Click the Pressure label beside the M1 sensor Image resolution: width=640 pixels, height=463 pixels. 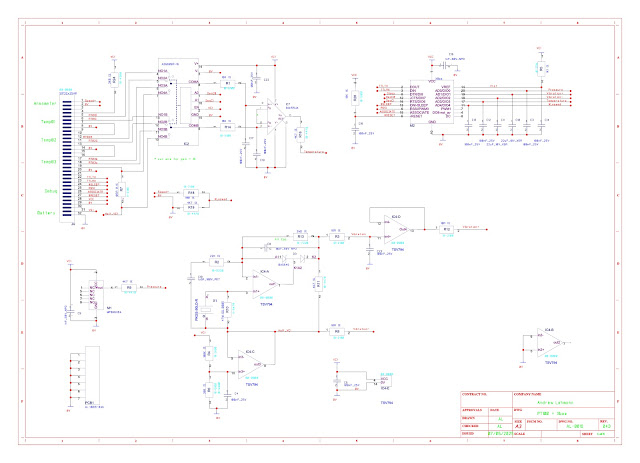[155, 287]
